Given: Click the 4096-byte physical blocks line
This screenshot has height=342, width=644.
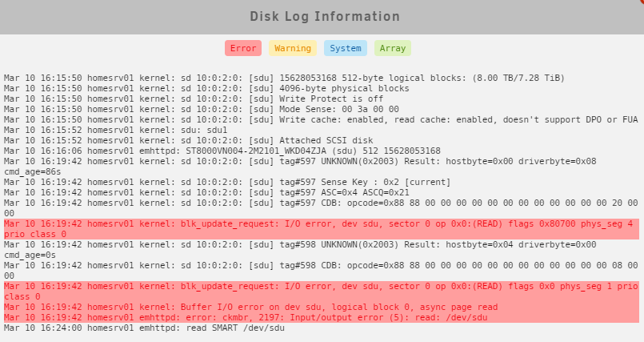Looking at the screenshot, I should [206, 88].
